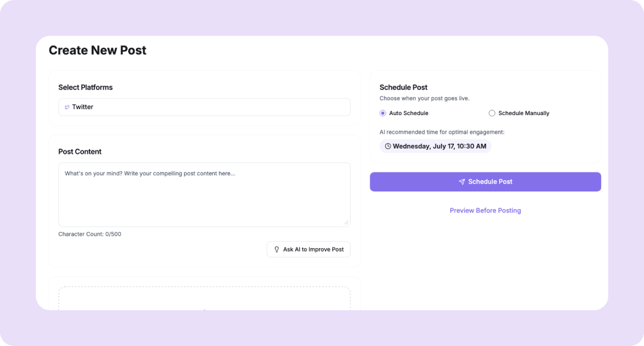The height and width of the screenshot is (346, 644).
Task: Click the Wednesday, July 17 recommended time chip
Action: 435,146
